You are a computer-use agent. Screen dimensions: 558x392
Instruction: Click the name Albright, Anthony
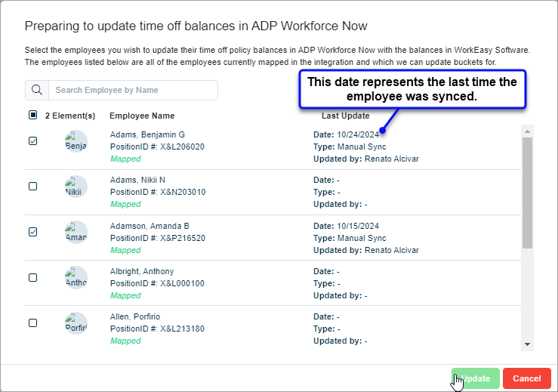pyautogui.click(x=142, y=271)
